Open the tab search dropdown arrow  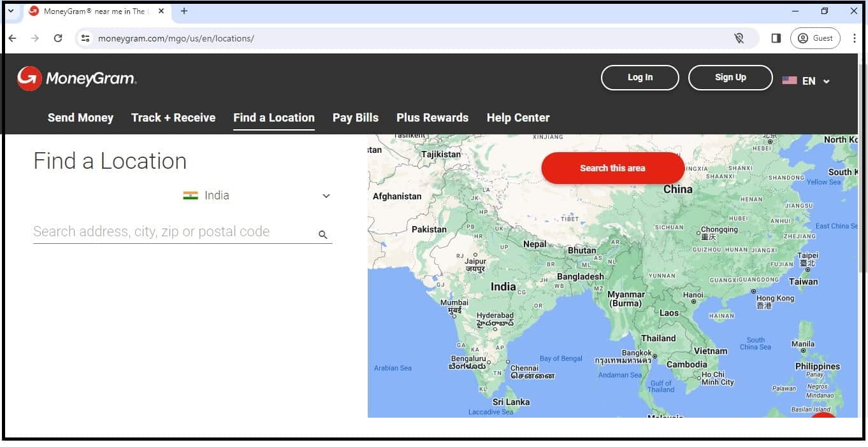tap(10, 11)
